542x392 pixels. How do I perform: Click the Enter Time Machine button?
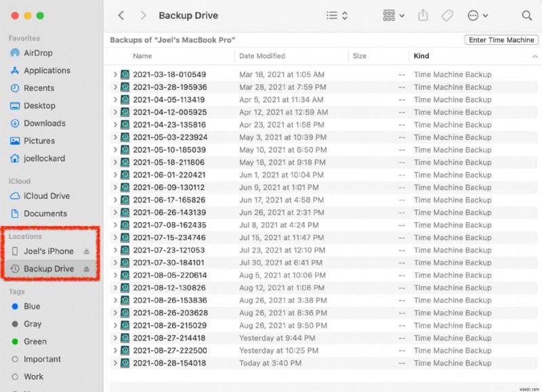(501, 40)
